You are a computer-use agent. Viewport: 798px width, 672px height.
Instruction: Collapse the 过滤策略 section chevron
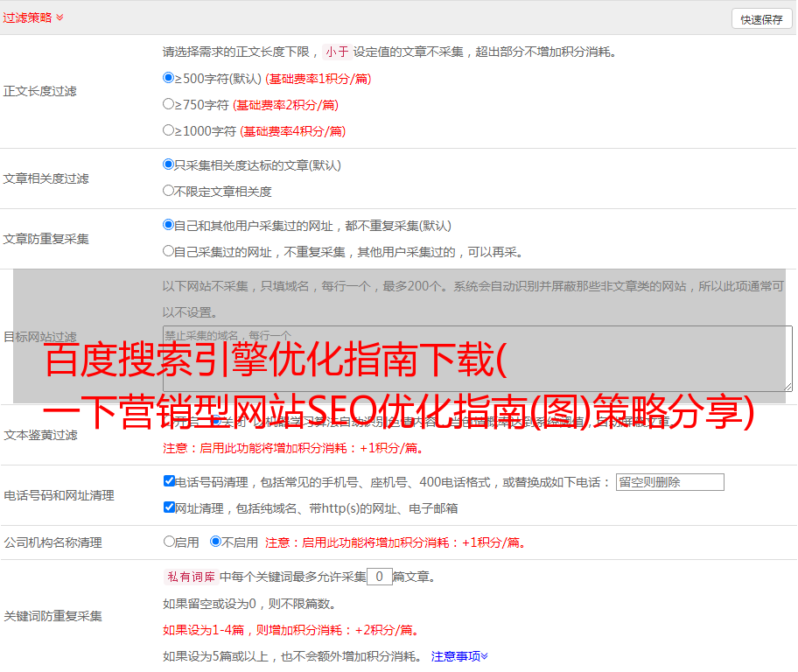[59, 17]
